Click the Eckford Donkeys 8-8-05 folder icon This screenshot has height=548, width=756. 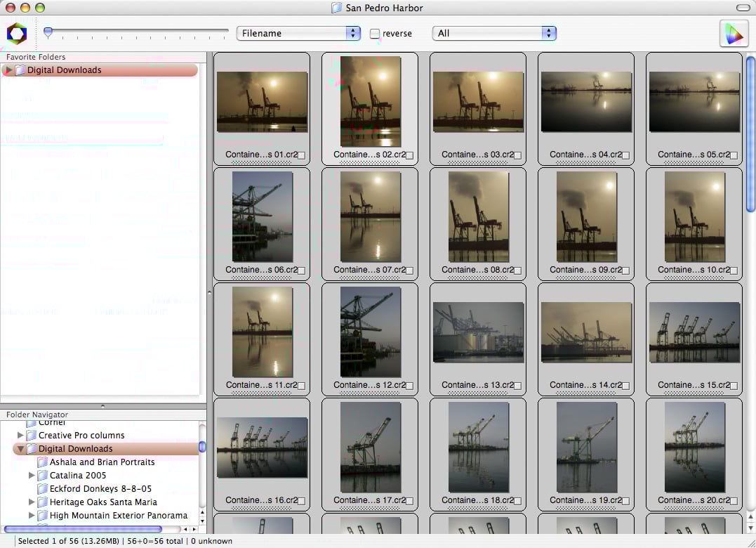point(42,489)
